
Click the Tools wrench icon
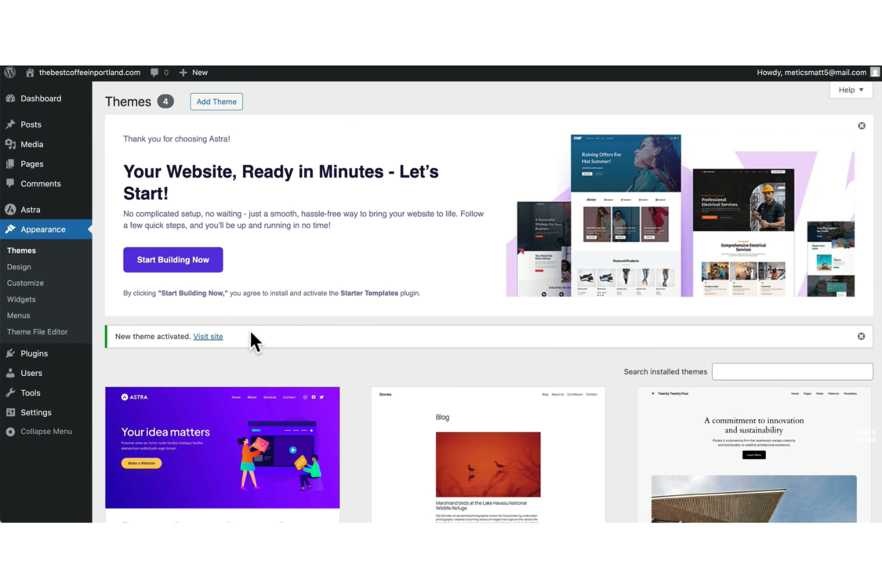(10, 392)
